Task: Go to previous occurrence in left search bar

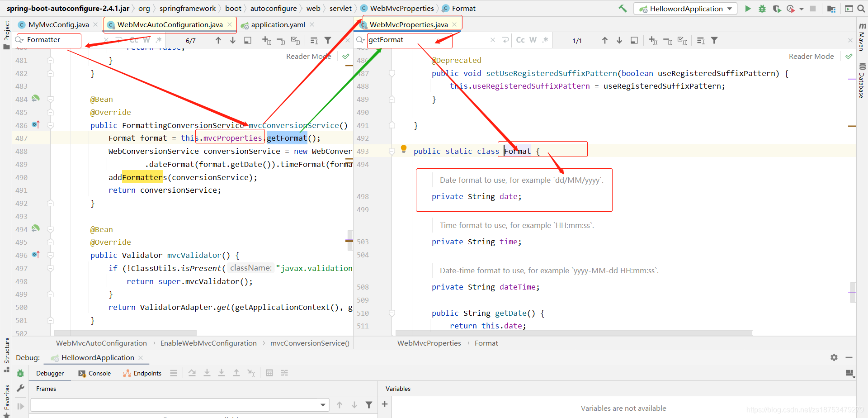Action: 218,40
